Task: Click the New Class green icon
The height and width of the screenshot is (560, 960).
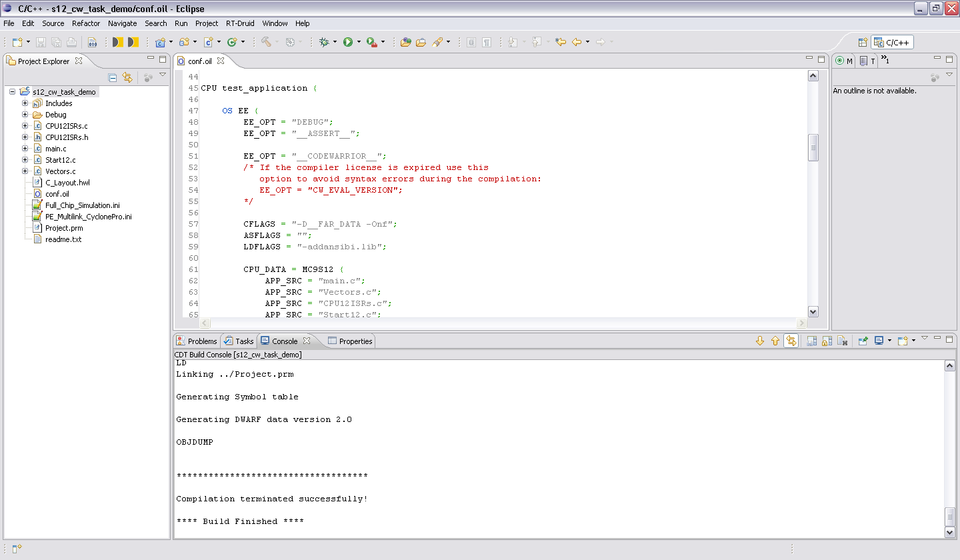Action: (x=232, y=42)
